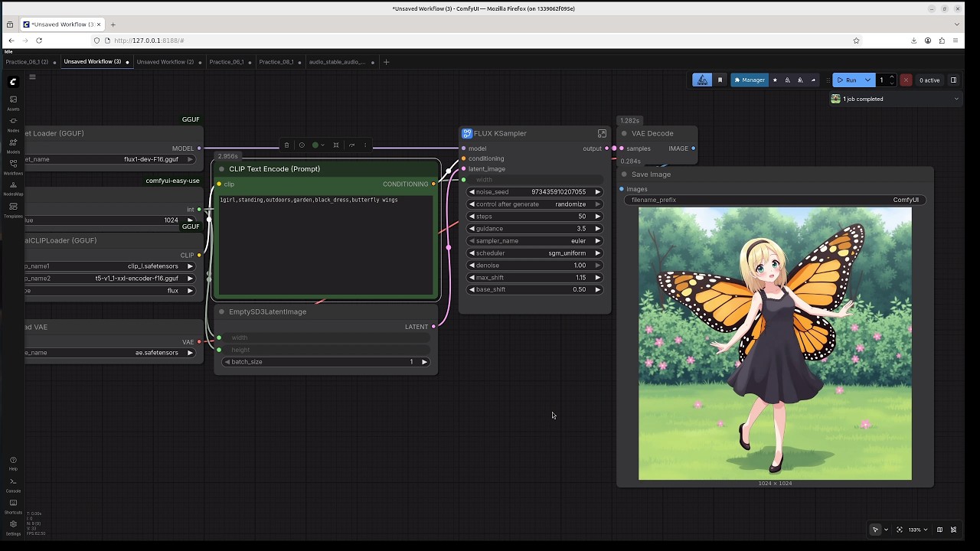Screen dimensions: 980x551
Task: Click the 0 active queue button
Action: pos(929,80)
